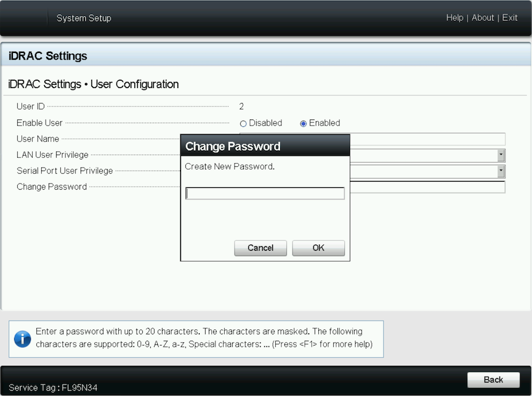The height and width of the screenshot is (396, 532).
Task: Open the Help link
Action: (455, 18)
